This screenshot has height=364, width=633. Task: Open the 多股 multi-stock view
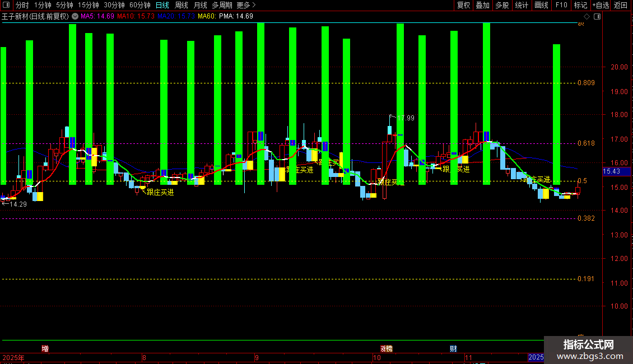(502, 5)
